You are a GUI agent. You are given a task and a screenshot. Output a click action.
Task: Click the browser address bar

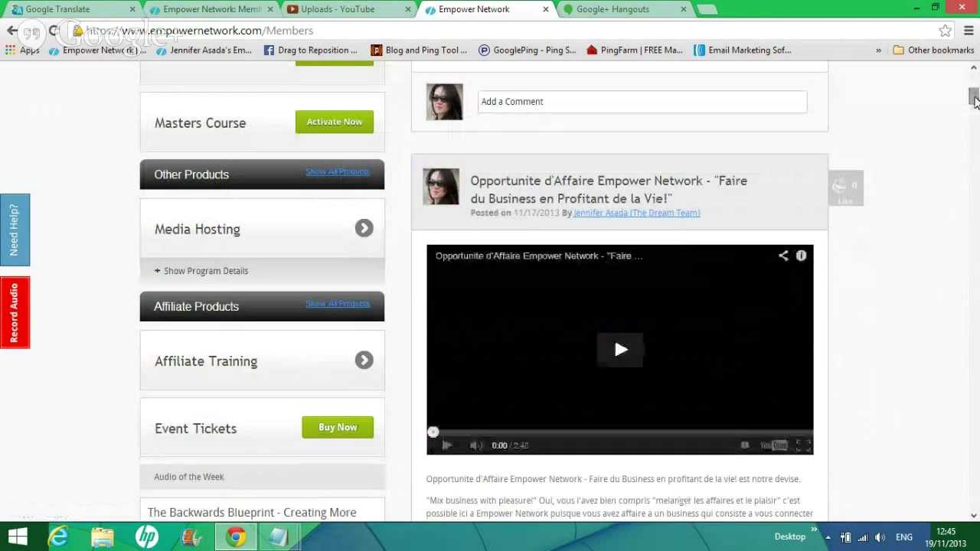click(x=505, y=31)
